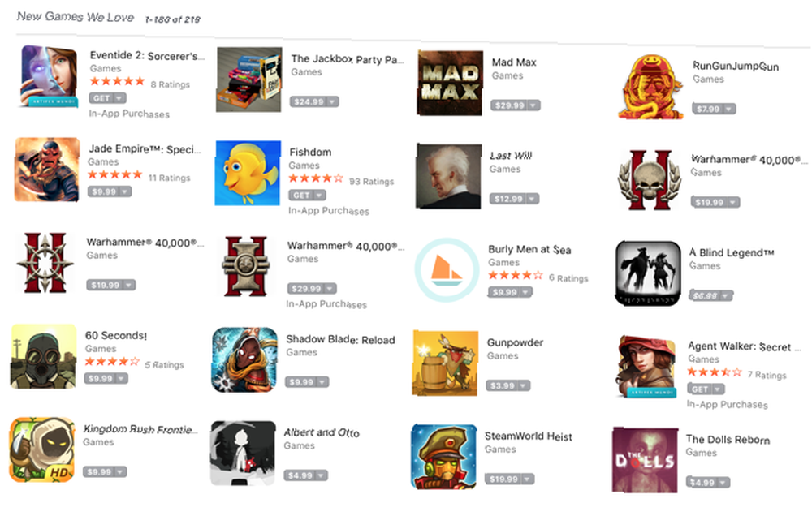812x516 pixels.
Task: Select the RunGunJumpGun astronaut icon
Action: [x=651, y=87]
